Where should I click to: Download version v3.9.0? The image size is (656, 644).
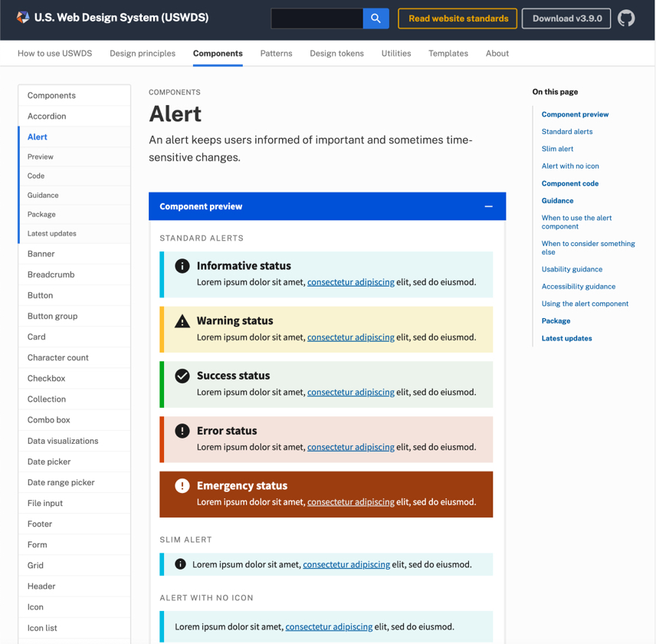566,18
